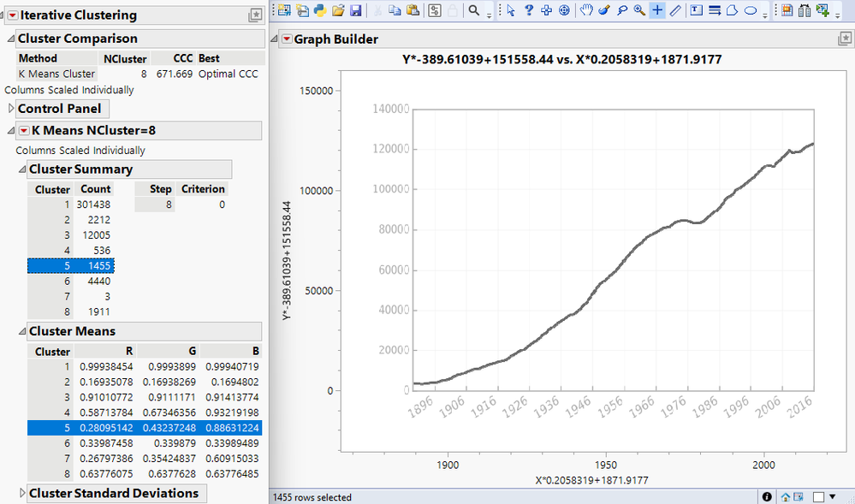The height and width of the screenshot is (504, 855).
Task: Open the Iterative Clustering red triangle menu
Action: pos(13,15)
